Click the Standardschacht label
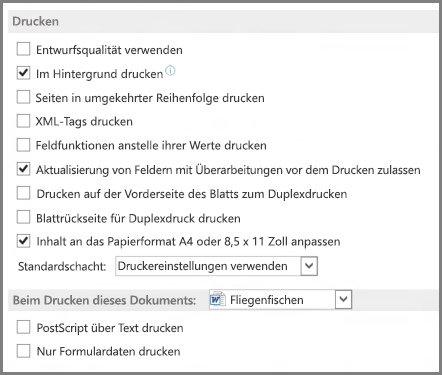Image resolution: width=442 pixels, height=375 pixels. point(62,266)
